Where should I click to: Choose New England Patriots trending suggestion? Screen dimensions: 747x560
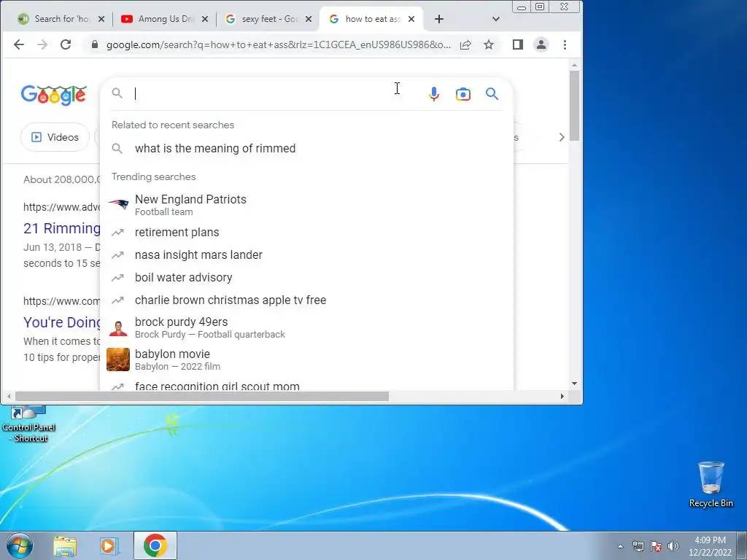(307, 205)
